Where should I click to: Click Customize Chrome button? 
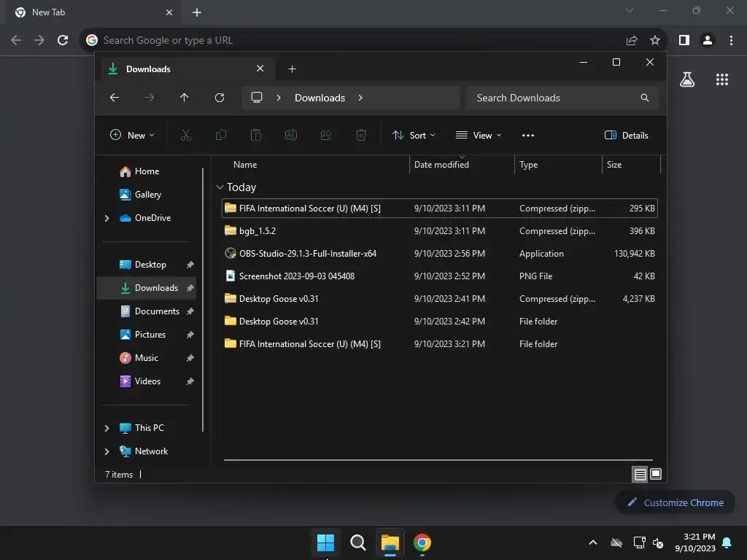tap(675, 502)
